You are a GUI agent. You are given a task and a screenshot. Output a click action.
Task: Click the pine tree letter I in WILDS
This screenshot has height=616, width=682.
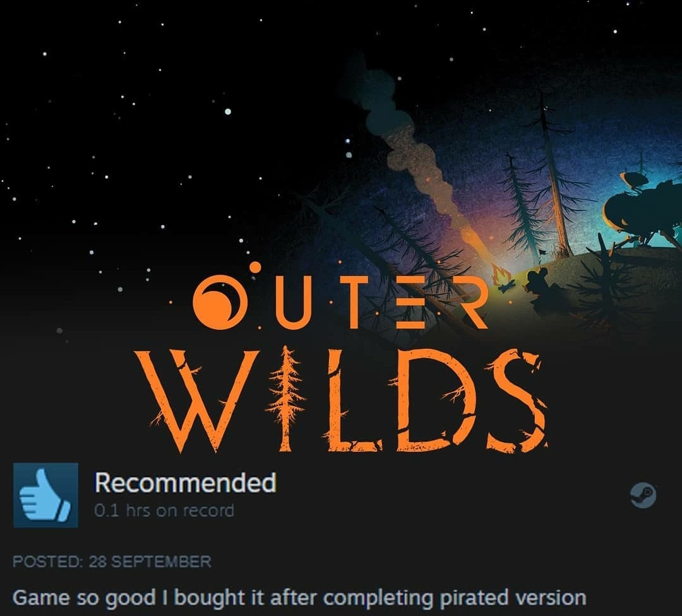[x=285, y=399]
